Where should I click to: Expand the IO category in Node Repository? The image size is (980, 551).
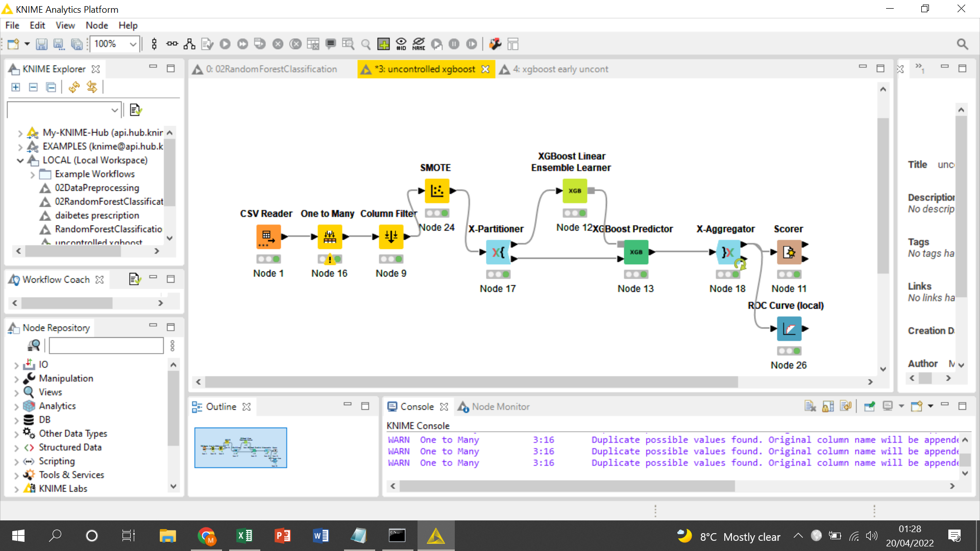pyautogui.click(x=16, y=365)
